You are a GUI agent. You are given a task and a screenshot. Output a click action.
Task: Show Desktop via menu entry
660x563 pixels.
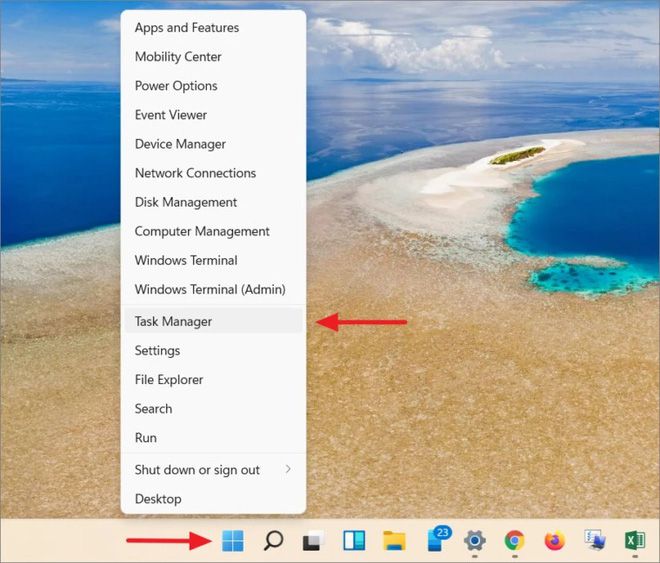213,499
